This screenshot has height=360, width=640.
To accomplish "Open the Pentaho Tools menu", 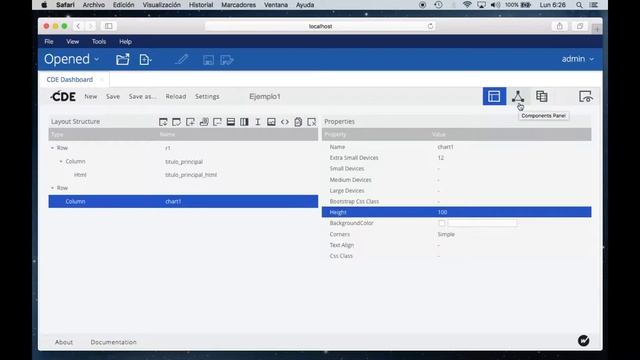I will coord(99,42).
